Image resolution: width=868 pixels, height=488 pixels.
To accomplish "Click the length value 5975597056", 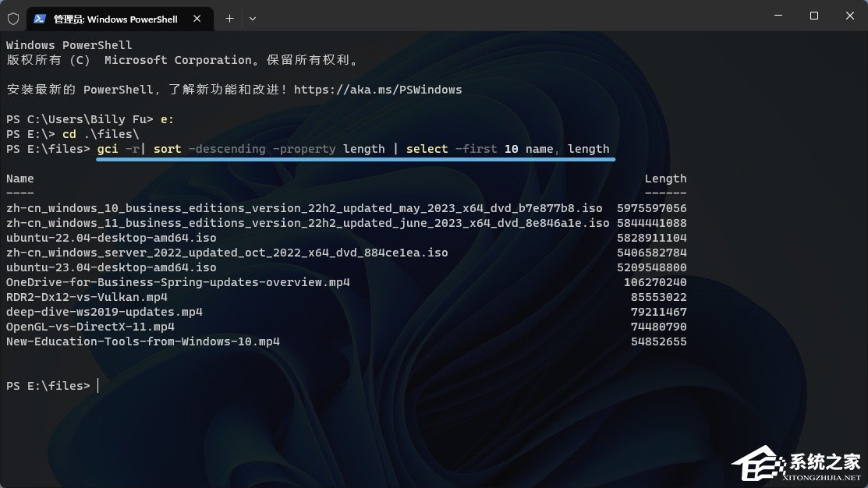I will (x=651, y=208).
